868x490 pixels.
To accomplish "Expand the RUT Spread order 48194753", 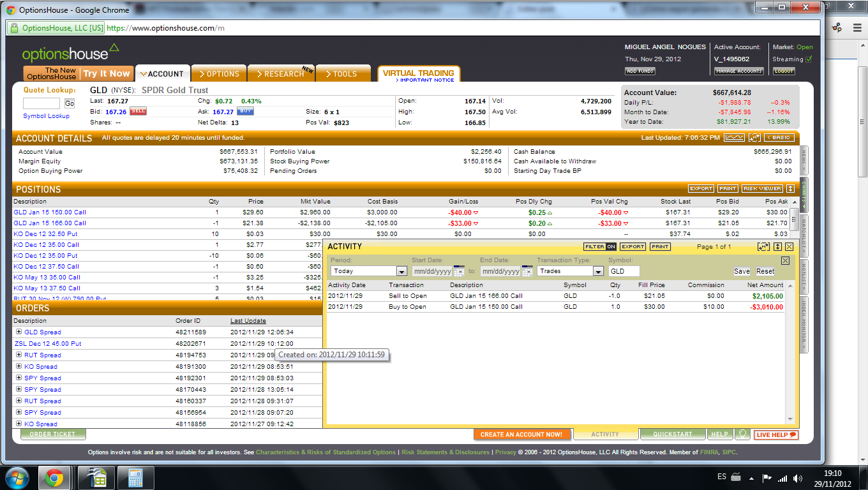I will coord(19,355).
